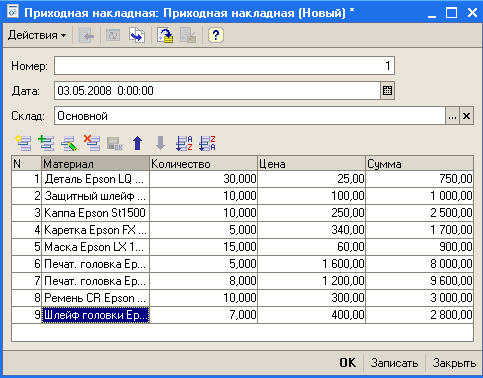Click the refresh/reread document toolbar icon
483x378 pixels.
click(113, 35)
